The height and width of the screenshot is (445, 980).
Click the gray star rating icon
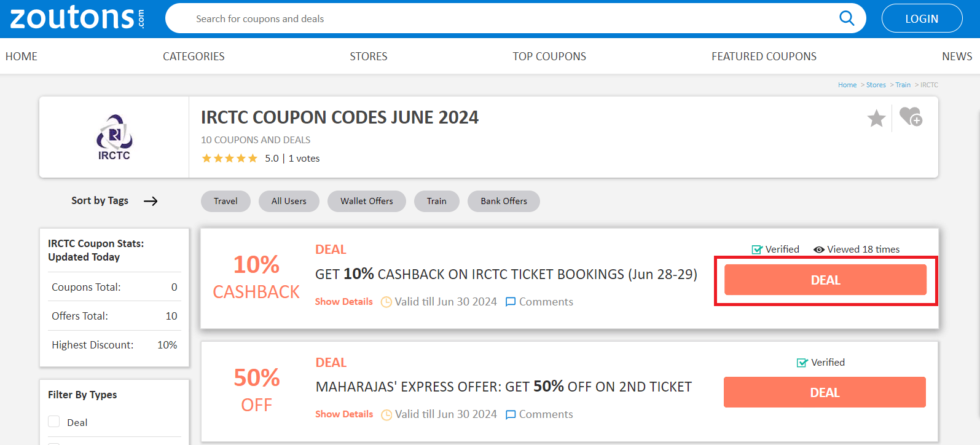click(x=876, y=118)
